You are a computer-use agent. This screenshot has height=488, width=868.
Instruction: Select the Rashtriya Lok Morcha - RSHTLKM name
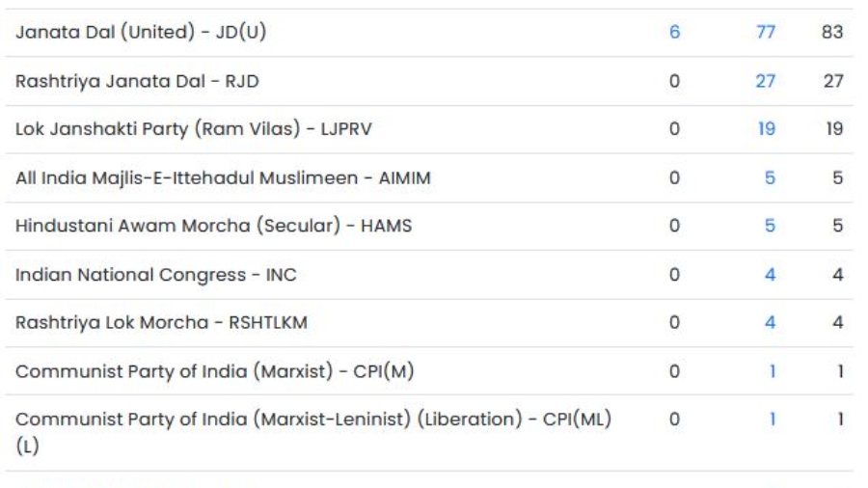click(x=161, y=322)
